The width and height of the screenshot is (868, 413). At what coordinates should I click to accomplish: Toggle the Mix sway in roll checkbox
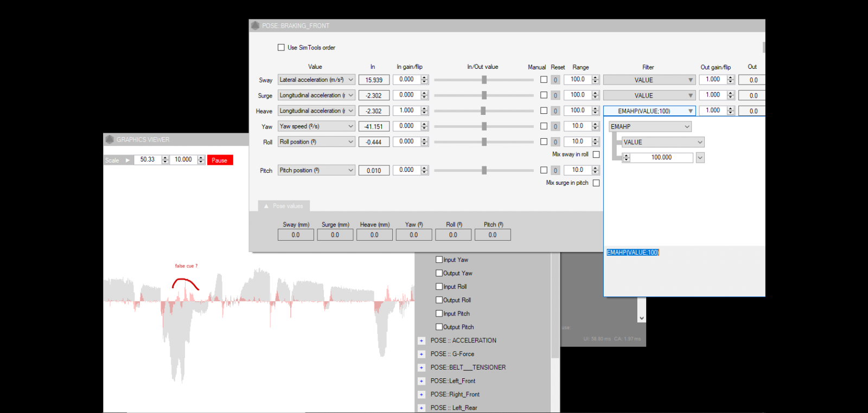coord(596,154)
